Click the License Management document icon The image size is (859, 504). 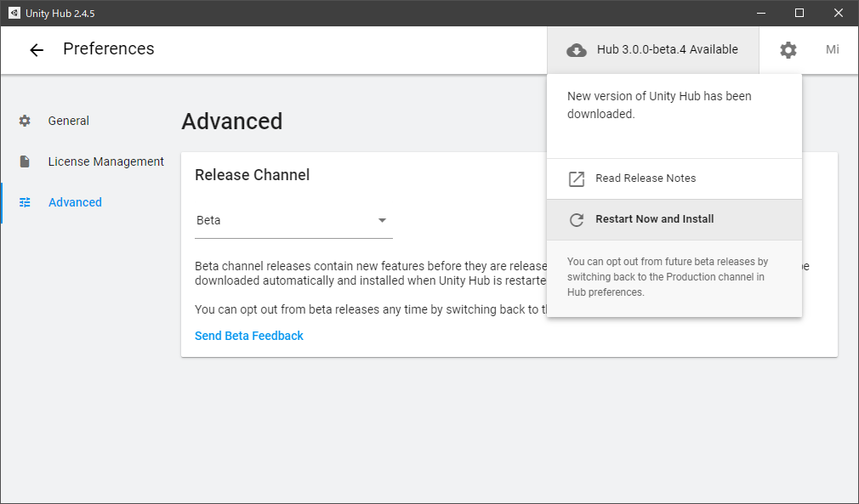click(25, 161)
